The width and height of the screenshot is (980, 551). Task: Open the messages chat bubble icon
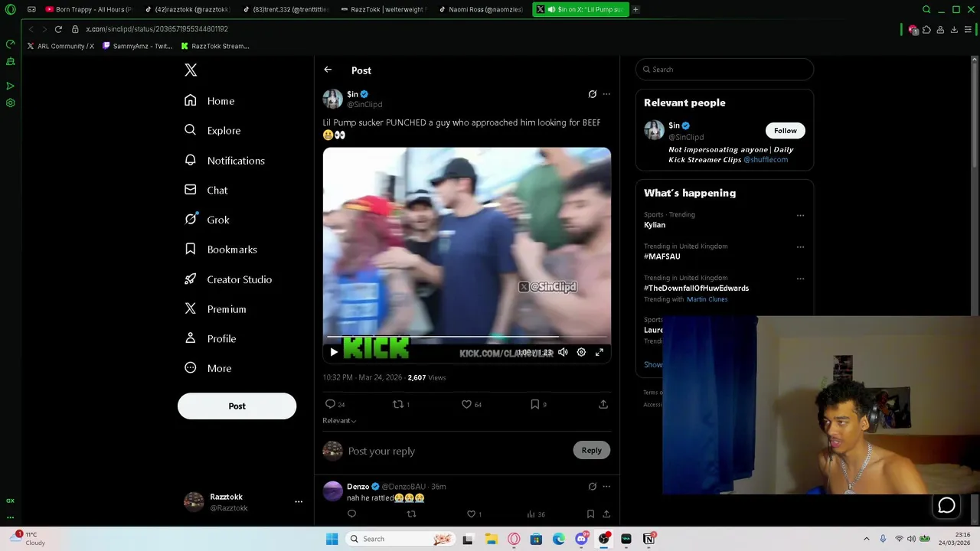(947, 506)
